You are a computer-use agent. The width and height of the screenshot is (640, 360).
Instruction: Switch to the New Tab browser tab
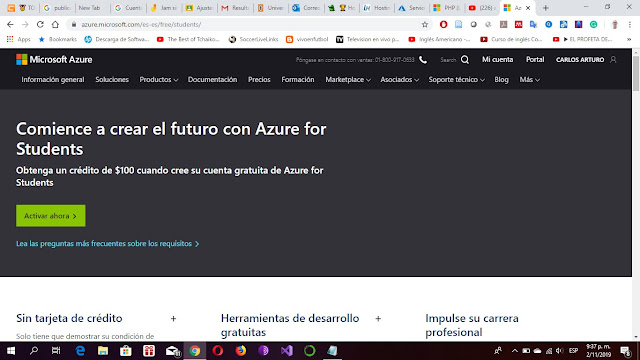tap(92, 8)
